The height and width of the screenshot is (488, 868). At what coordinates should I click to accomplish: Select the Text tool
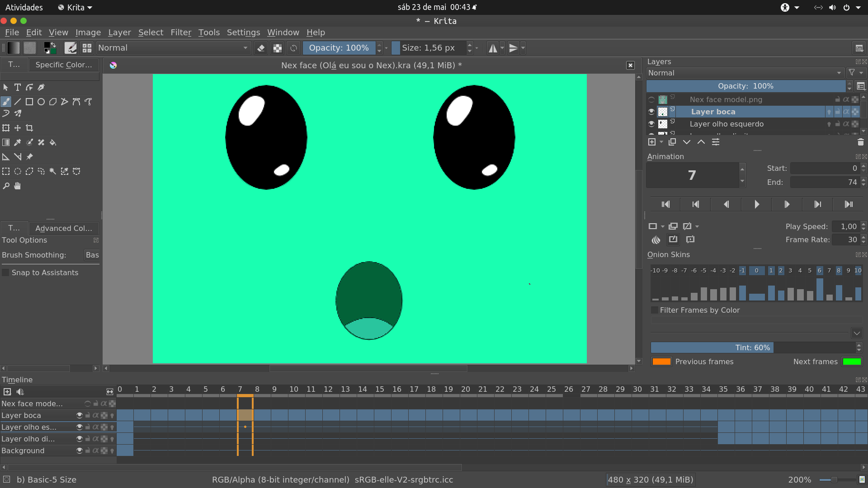[x=18, y=87]
